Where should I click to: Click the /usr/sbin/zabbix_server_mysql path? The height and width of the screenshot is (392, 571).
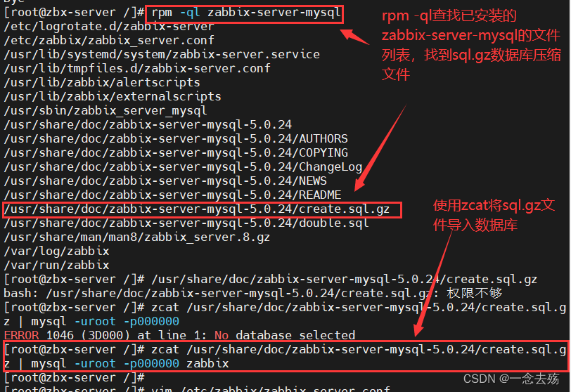(105, 110)
